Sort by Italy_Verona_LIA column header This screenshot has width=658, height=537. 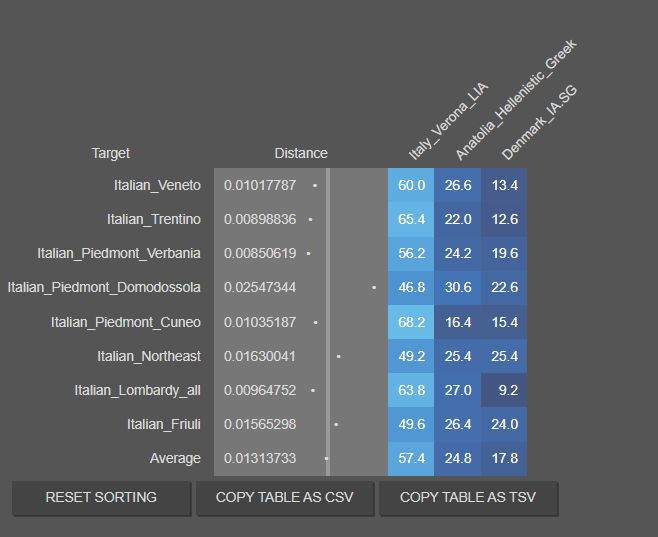(448, 121)
